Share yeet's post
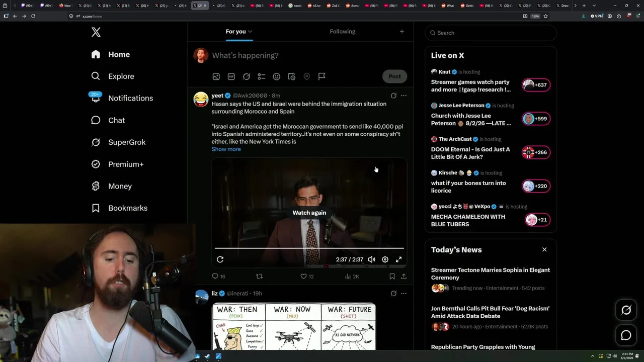Screen dimensions: 644x362 tap(404, 277)
